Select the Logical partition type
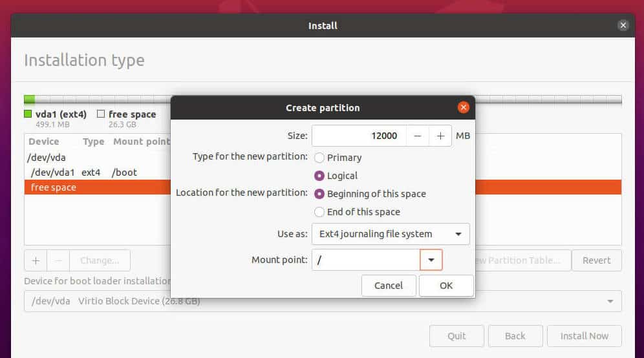 (x=319, y=176)
